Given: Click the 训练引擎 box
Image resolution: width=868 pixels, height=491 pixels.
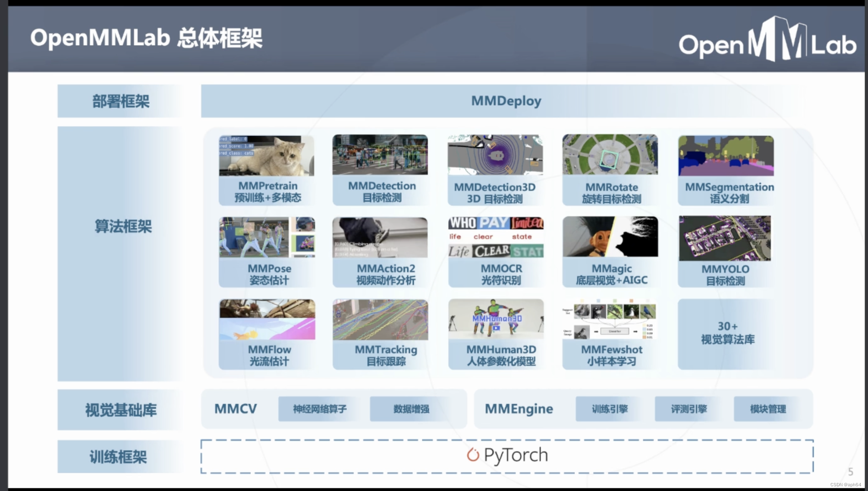Looking at the screenshot, I should pos(610,409).
